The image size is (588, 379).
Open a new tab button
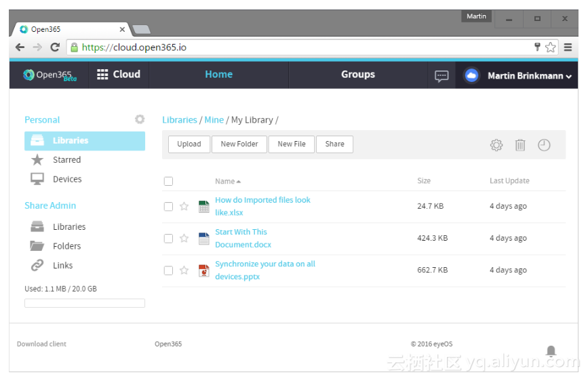141,30
